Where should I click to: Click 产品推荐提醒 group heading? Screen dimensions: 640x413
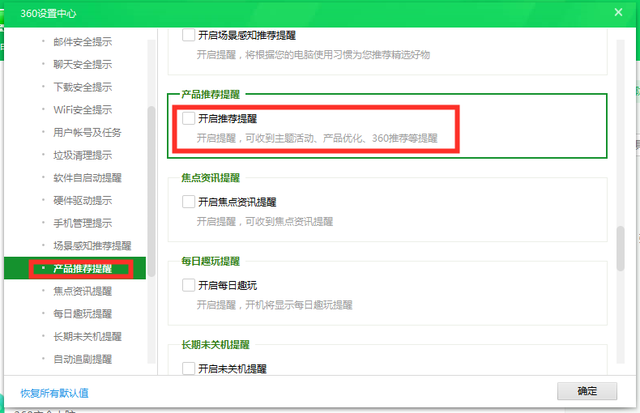point(211,95)
